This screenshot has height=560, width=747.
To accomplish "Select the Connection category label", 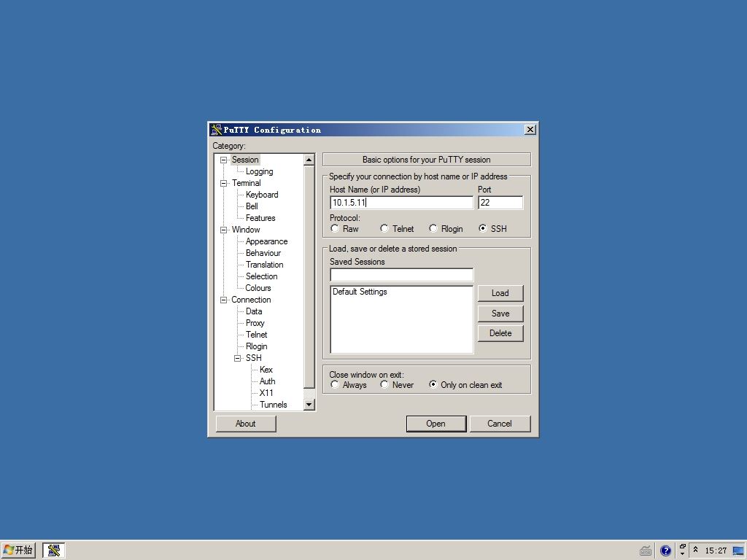I will pyautogui.click(x=251, y=300).
